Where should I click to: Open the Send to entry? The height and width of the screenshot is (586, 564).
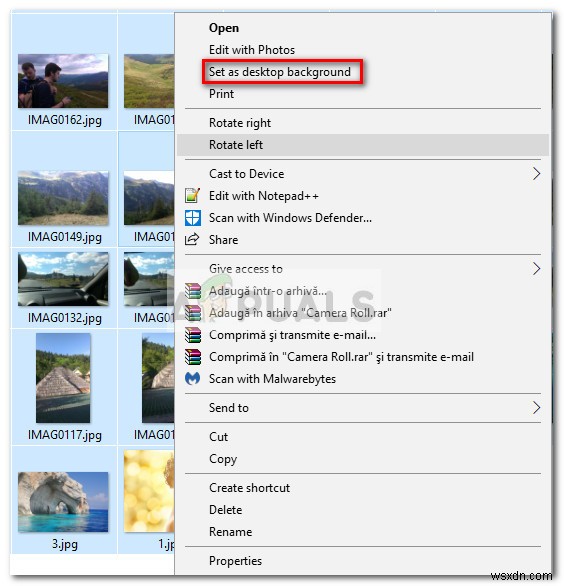coord(229,408)
